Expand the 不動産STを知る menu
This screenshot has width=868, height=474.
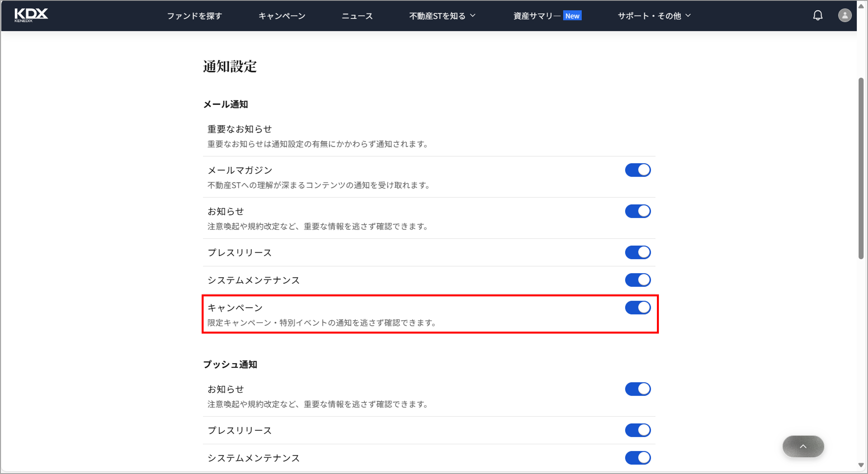point(442,16)
